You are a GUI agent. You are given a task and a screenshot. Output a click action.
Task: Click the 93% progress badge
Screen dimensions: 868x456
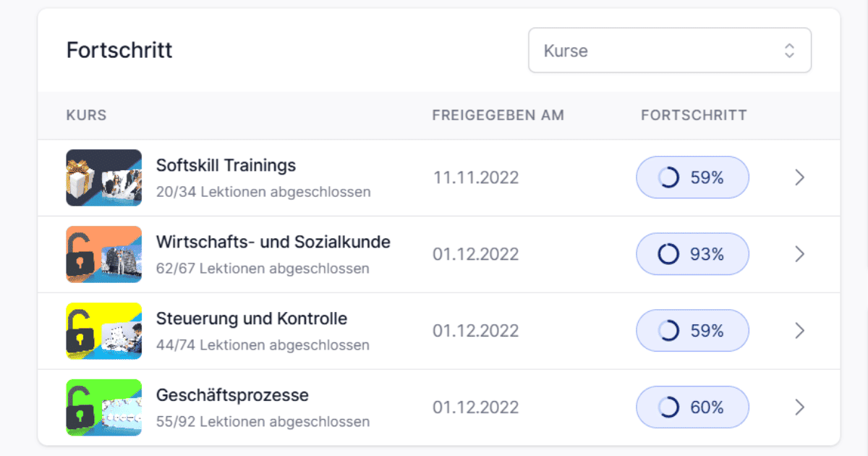click(x=692, y=254)
